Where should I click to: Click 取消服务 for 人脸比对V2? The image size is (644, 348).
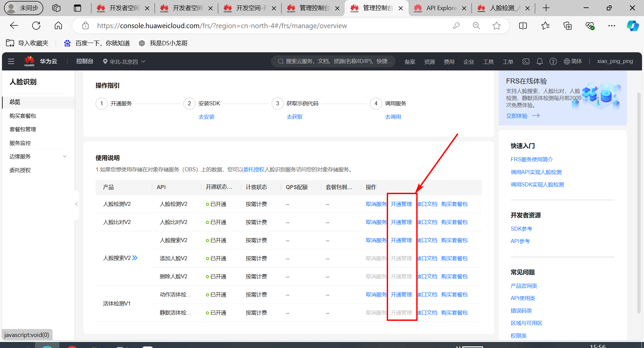click(376, 222)
